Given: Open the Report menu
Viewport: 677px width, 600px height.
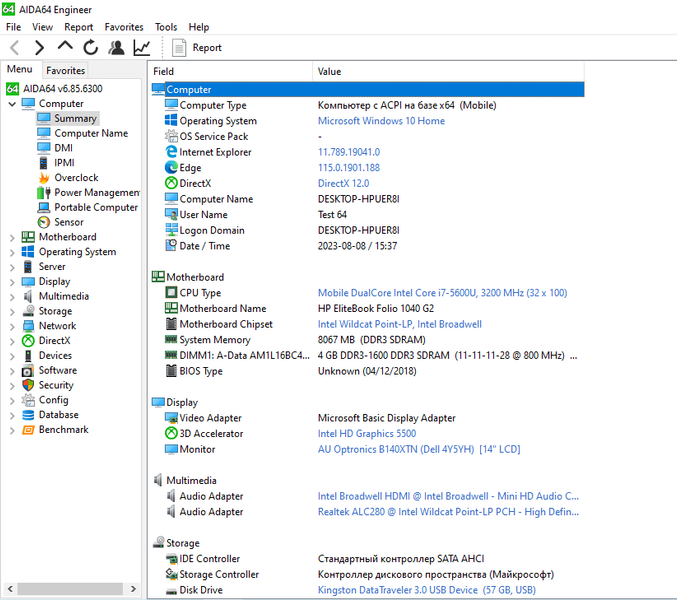Looking at the screenshot, I should [x=79, y=27].
